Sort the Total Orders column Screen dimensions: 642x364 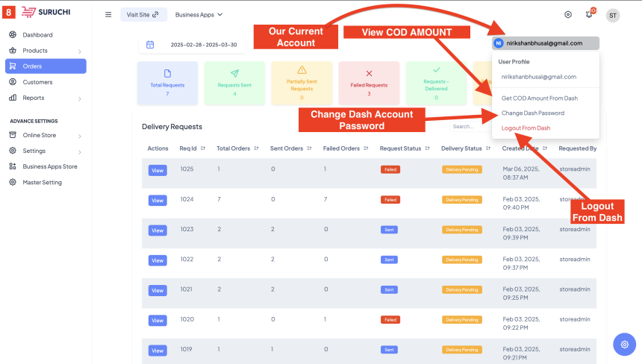click(x=257, y=148)
